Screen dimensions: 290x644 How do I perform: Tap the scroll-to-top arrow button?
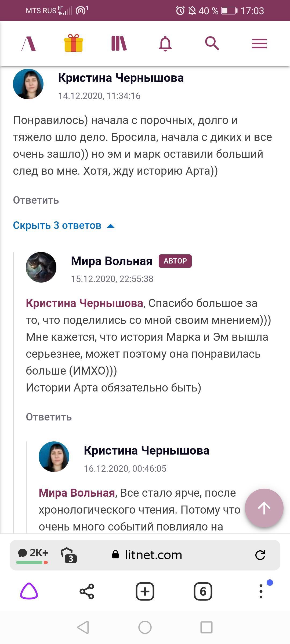[264, 508]
